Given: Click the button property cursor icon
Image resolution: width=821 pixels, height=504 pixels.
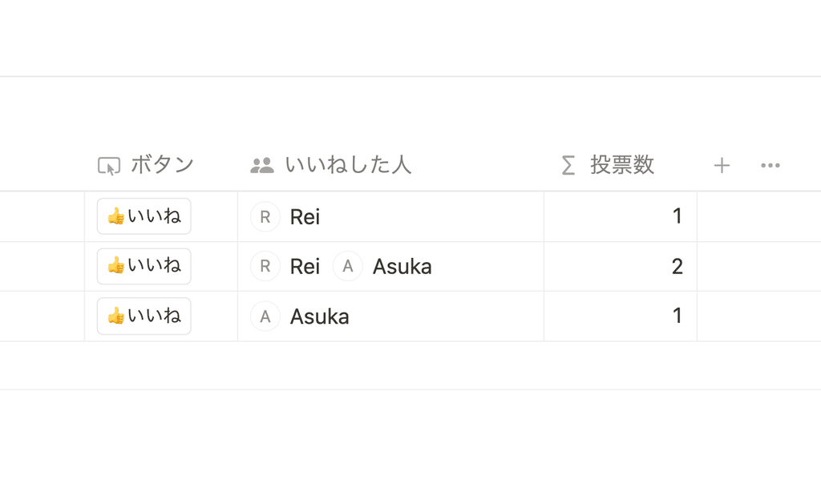Looking at the screenshot, I should click(x=109, y=166).
